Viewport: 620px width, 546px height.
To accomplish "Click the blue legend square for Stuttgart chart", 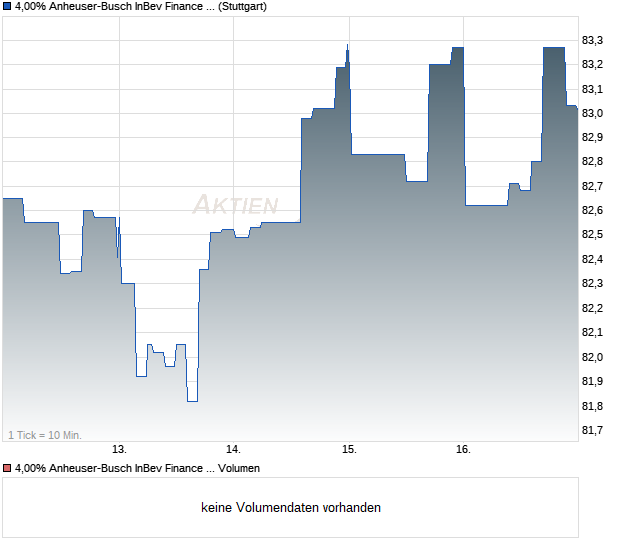I will coord(7,6).
